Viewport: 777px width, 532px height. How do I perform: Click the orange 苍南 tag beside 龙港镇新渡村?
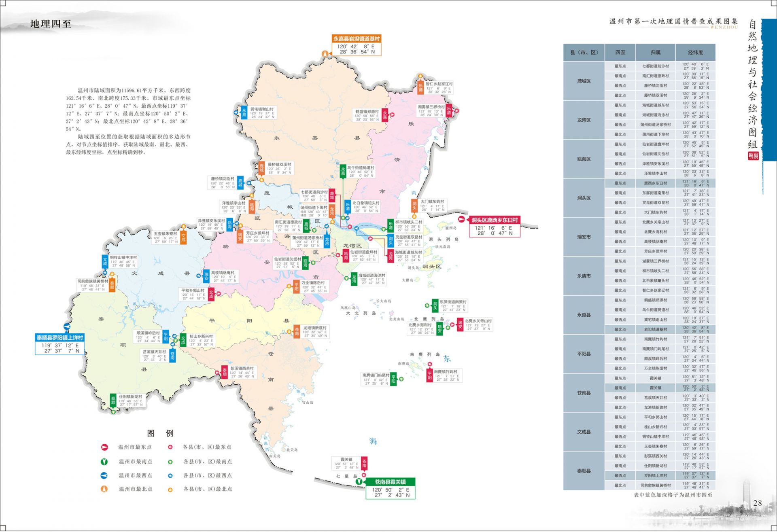[297, 332]
